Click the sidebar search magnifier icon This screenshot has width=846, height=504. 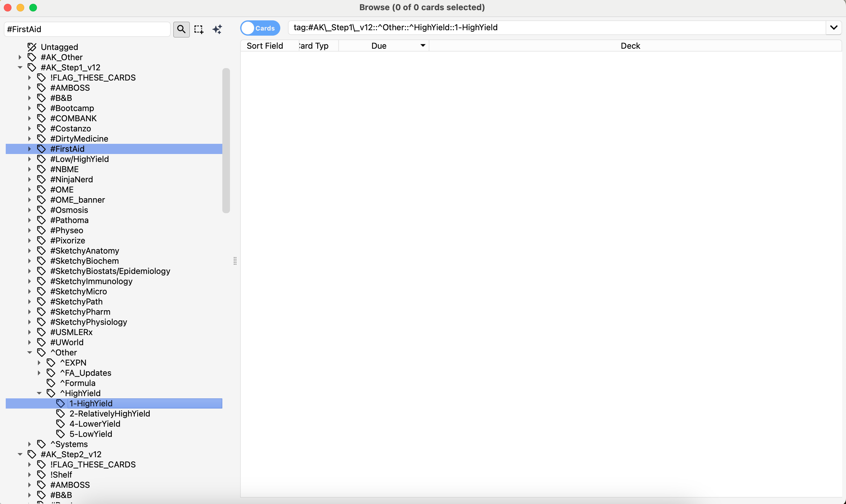181,29
